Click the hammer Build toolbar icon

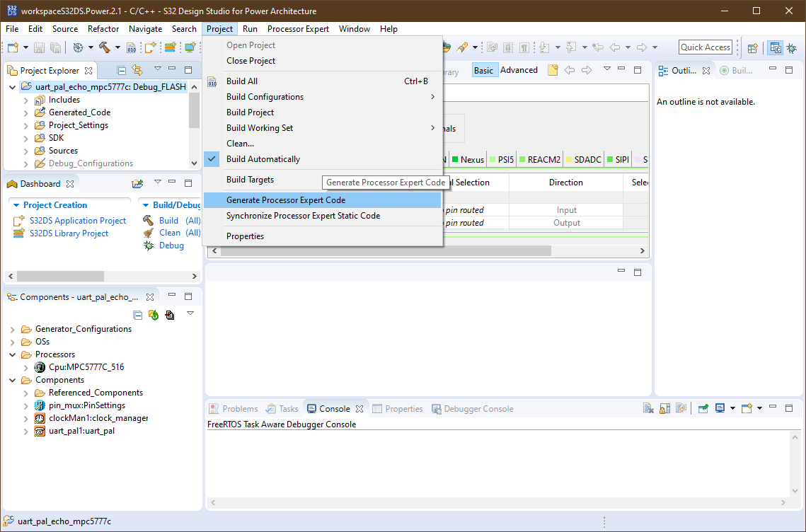tap(104, 47)
